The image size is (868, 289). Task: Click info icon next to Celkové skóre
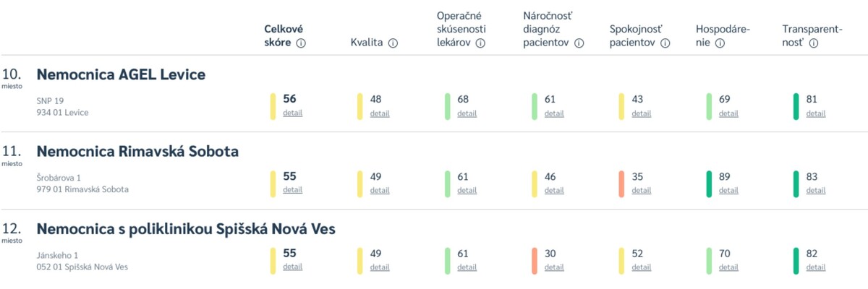301,43
